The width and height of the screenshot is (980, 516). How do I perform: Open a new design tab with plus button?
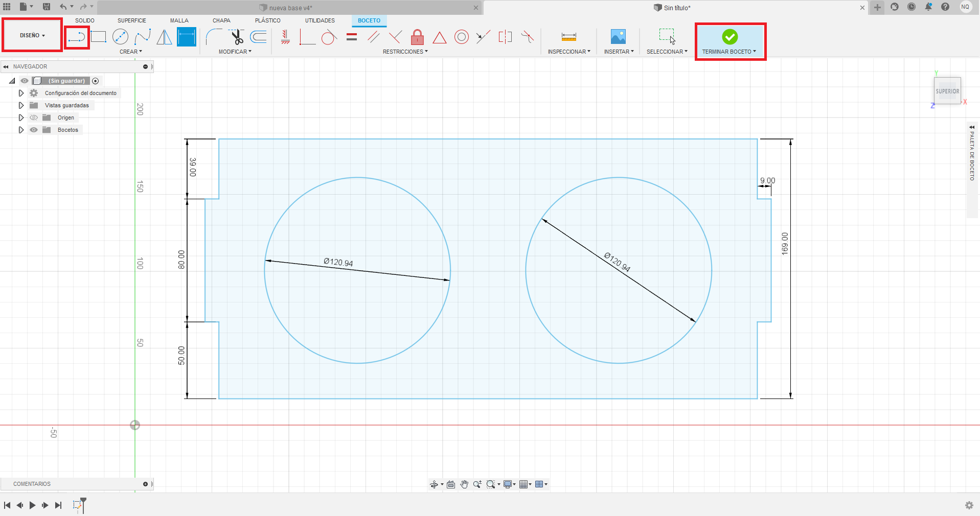[877, 7]
